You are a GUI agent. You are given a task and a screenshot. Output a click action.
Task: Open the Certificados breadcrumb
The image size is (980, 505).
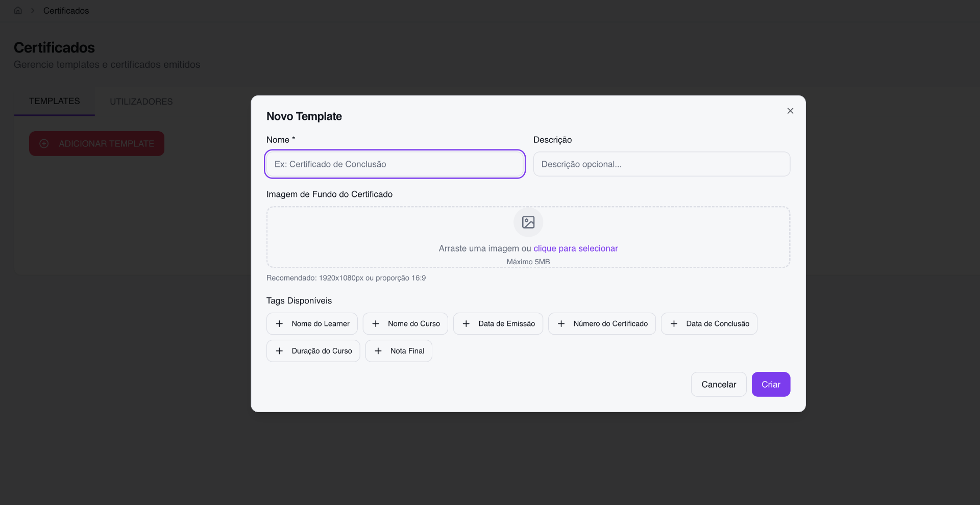[66, 11]
